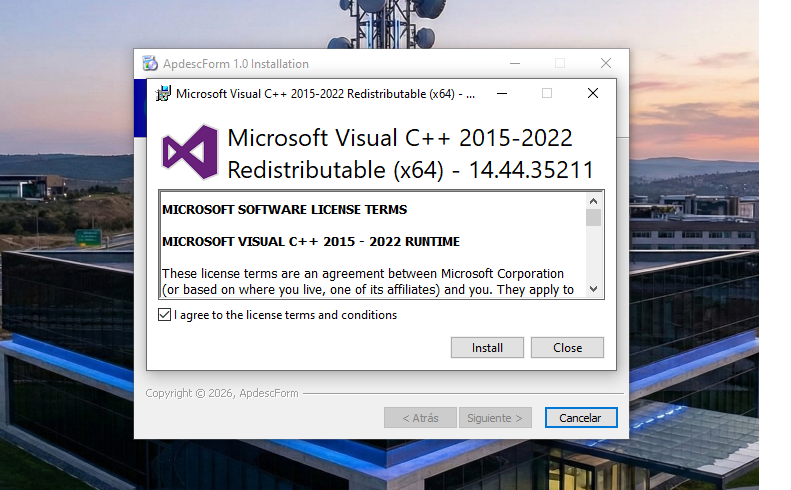Click the 'ApdescForm 1.0 Installation' window title
This screenshot has width=791, height=490.
tap(236, 64)
